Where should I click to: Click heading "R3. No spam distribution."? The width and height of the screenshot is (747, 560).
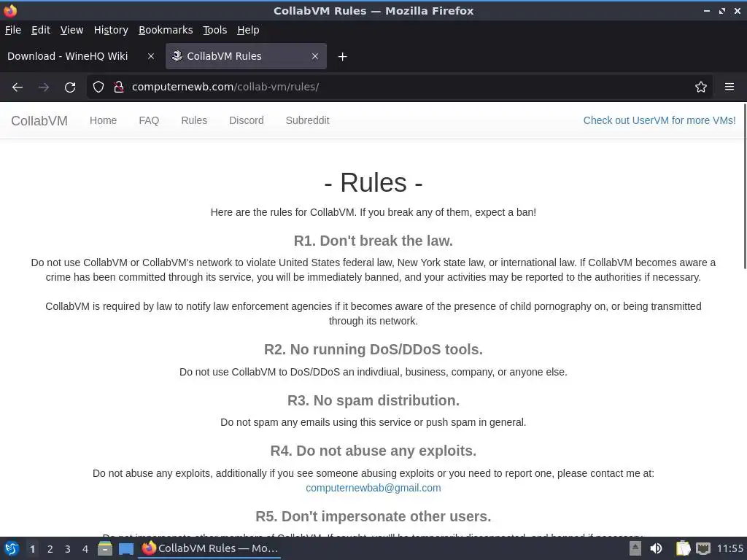(x=373, y=400)
